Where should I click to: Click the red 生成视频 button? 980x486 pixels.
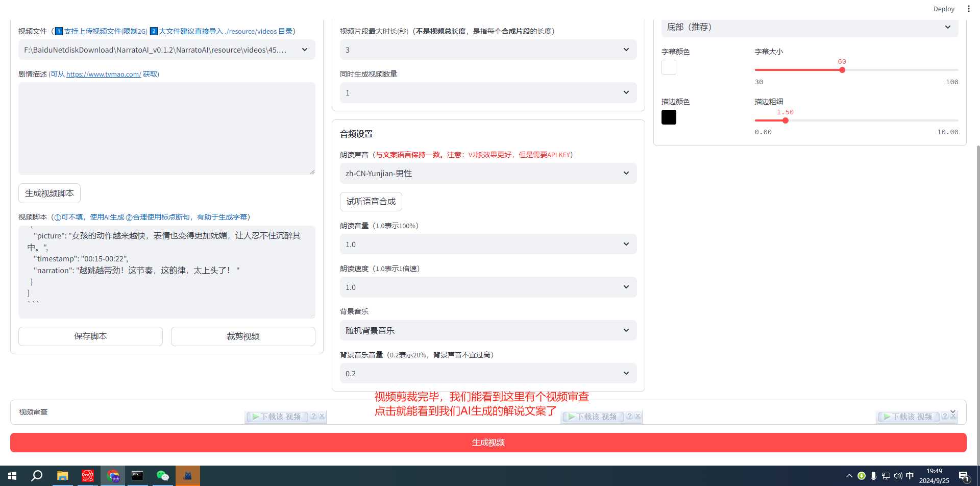tap(488, 442)
